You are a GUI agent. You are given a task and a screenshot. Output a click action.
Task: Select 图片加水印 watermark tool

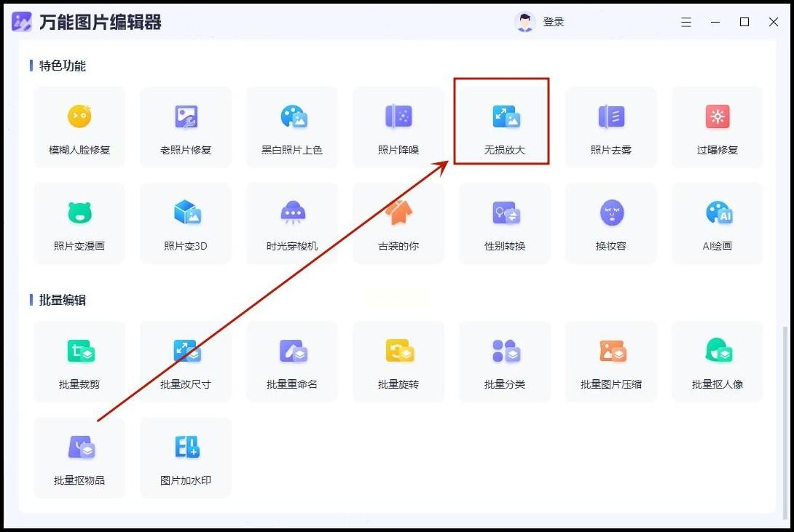[186, 458]
